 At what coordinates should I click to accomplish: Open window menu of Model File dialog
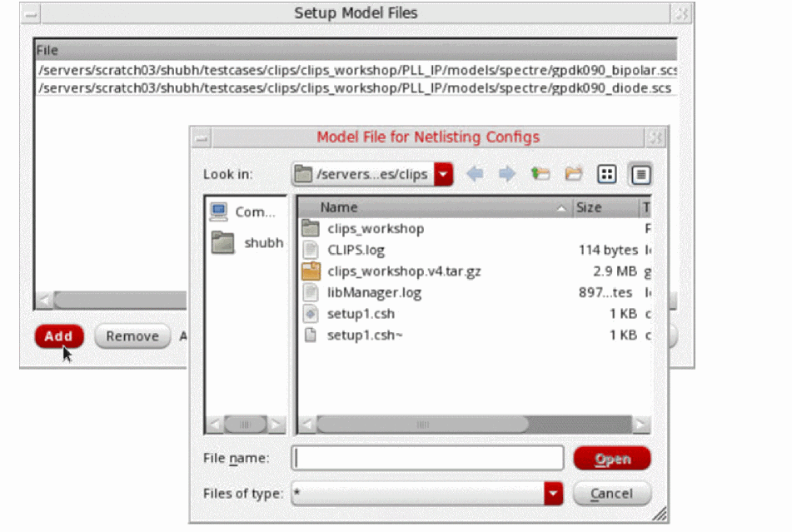(x=202, y=138)
